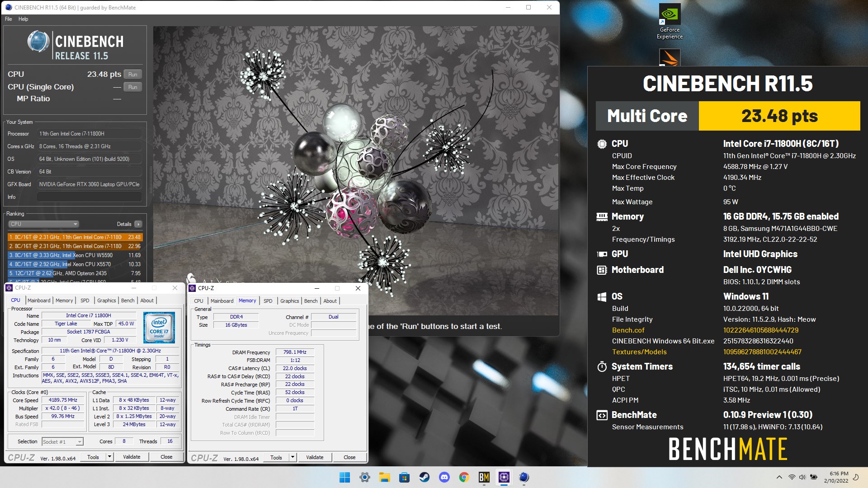Select Xeon X5570 ranking entry

75,264
